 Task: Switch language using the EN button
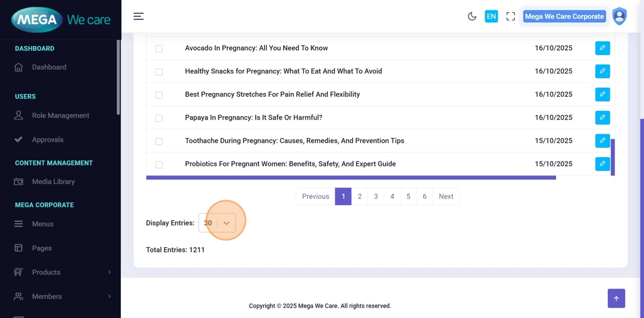[491, 17]
